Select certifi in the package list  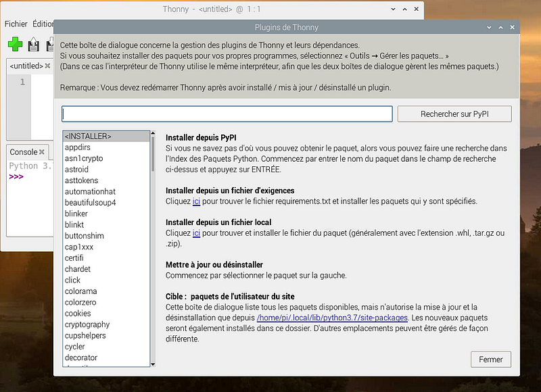tap(106, 258)
